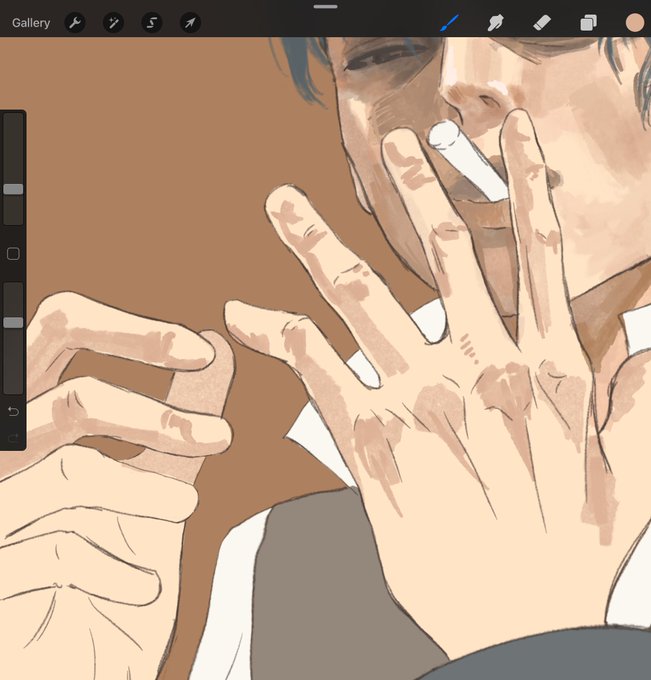
Task: Tap the white cigarette on the canvas
Action: [x=468, y=160]
